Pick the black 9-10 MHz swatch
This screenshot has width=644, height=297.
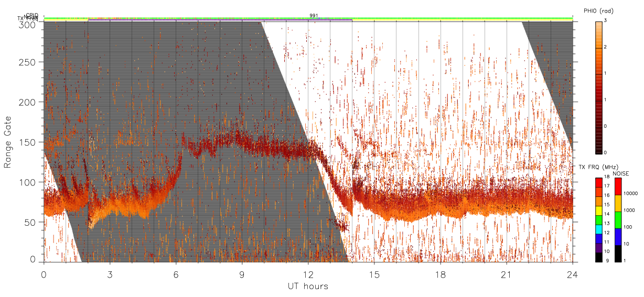(599, 257)
